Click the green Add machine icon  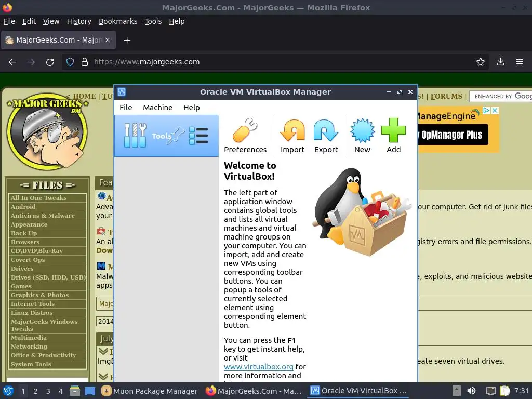[393, 136]
